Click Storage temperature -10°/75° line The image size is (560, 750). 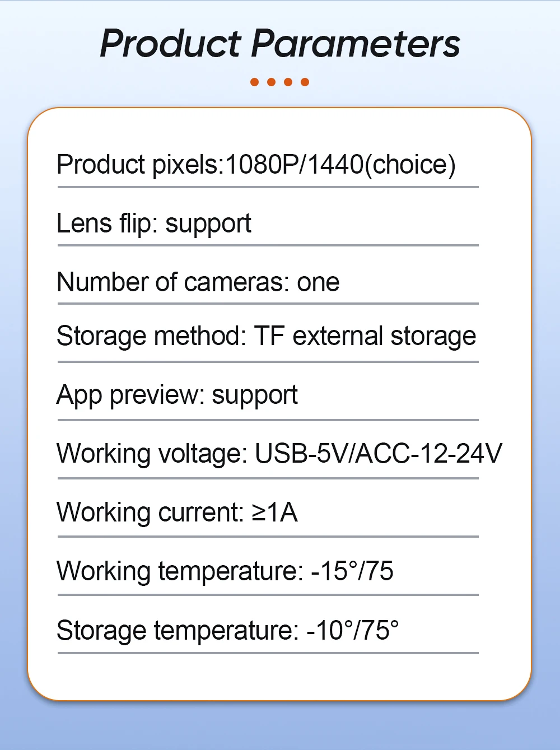pos(227,630)
